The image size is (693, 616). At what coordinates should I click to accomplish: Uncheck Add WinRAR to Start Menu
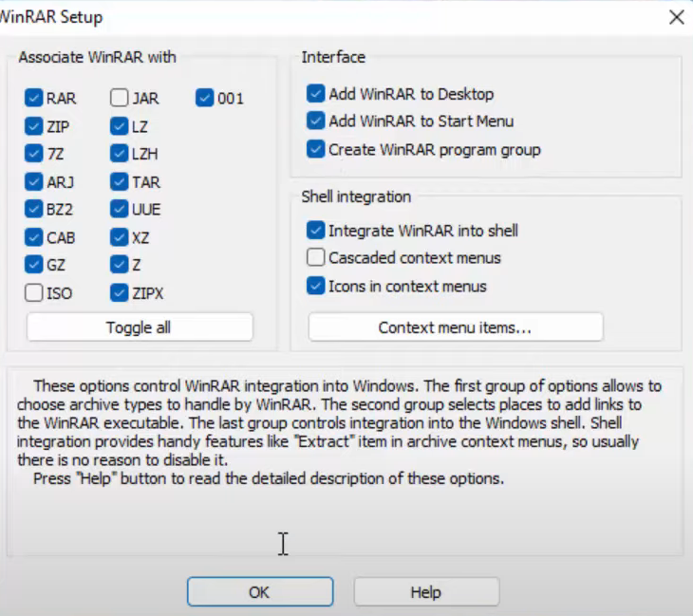coord(316,121)
